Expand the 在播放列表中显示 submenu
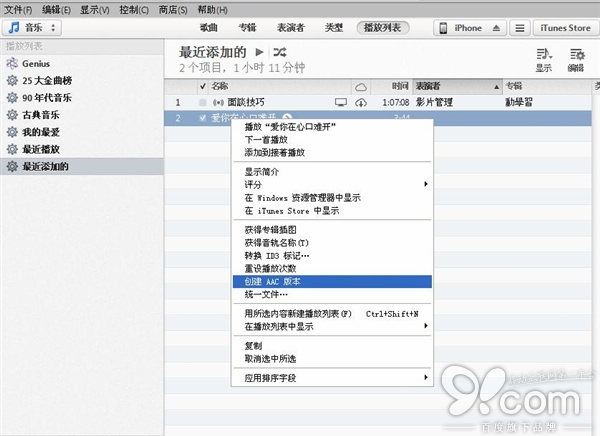The height and width of the screenshot is (436, 600). click(x=333, y=327)
